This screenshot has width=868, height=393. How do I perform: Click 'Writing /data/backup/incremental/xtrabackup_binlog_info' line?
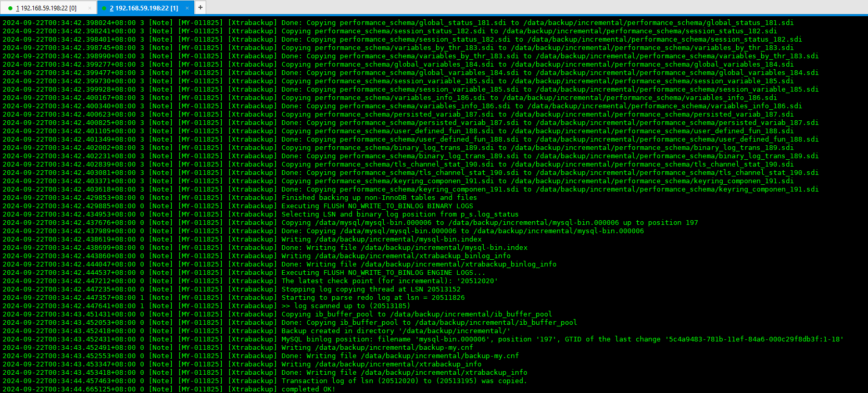point(396,256)
